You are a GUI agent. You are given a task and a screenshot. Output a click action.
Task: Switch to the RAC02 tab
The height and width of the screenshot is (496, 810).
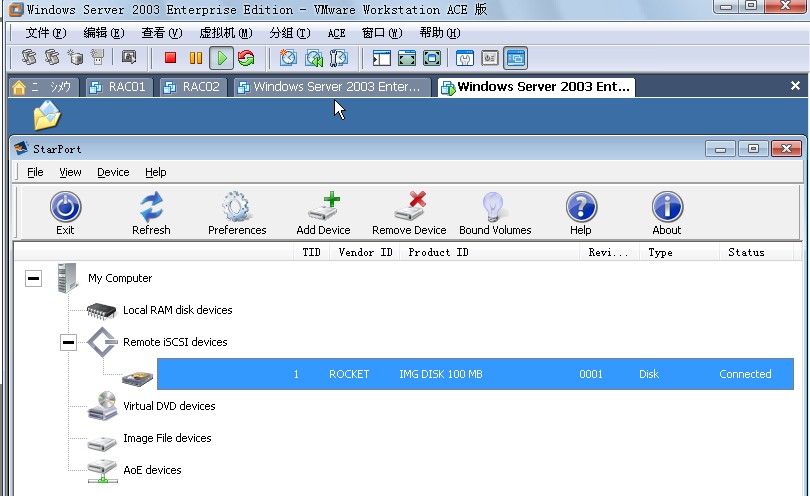point(194,87)
